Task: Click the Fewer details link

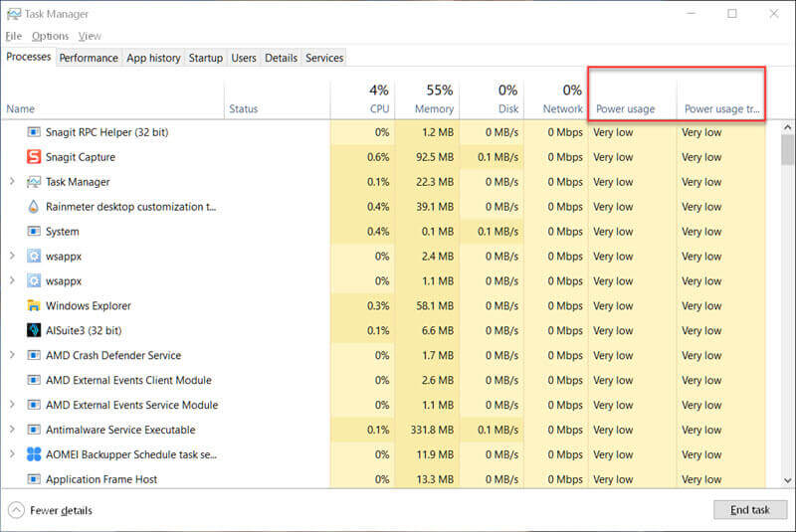Action: pyautogui.click(x=61, y=510)
